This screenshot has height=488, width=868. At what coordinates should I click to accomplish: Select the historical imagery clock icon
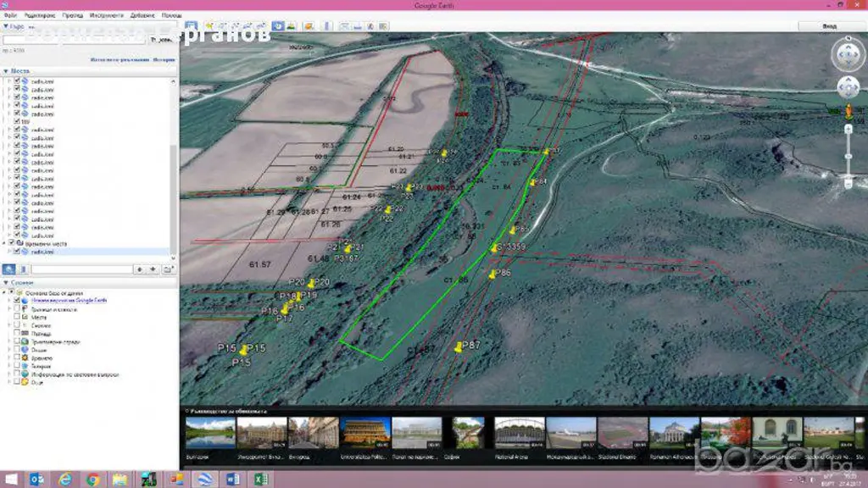click(276, 26)
